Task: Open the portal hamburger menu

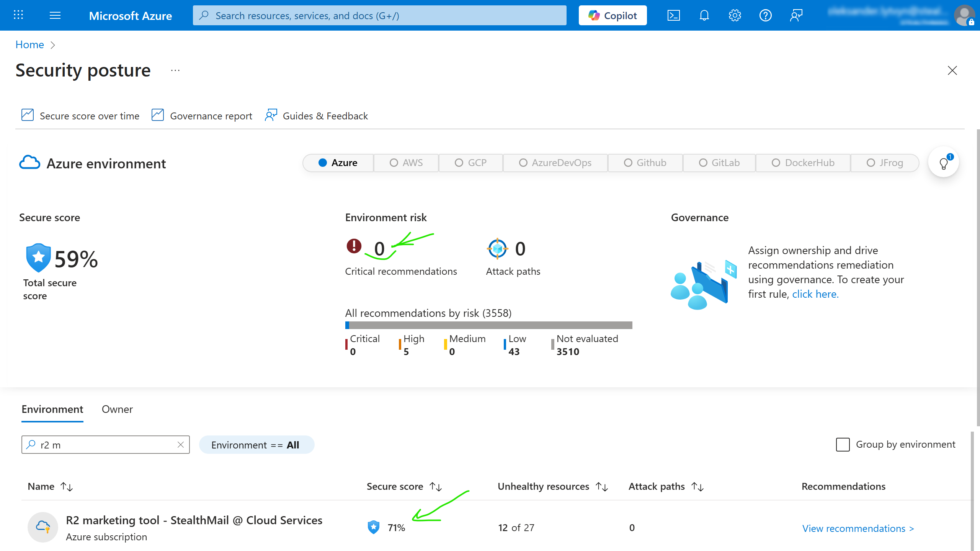Action: click(x=55, y=15)
